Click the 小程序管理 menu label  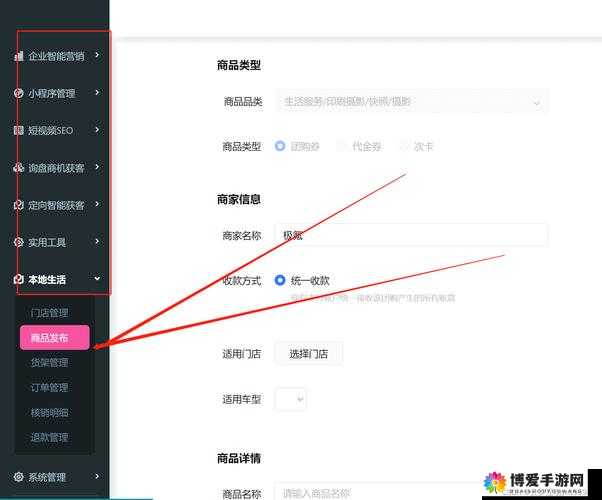click(x=51, y=93)
